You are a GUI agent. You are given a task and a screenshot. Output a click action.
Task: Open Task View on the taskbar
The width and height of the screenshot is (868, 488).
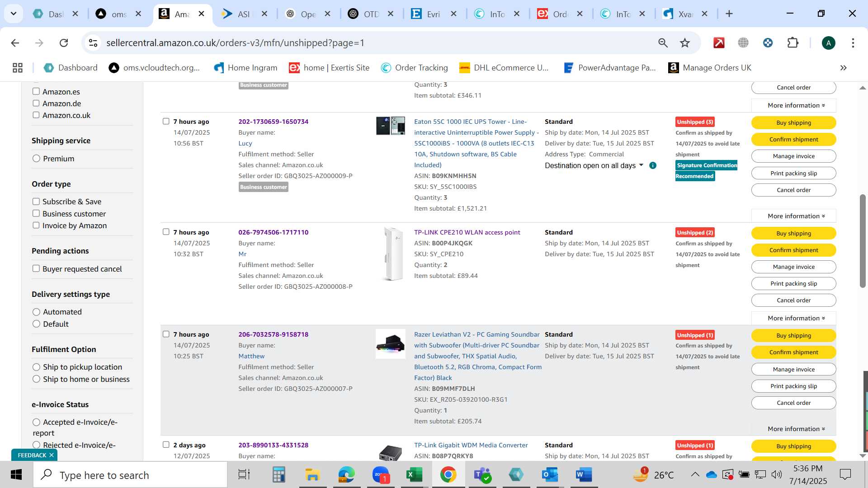(244, 475)
